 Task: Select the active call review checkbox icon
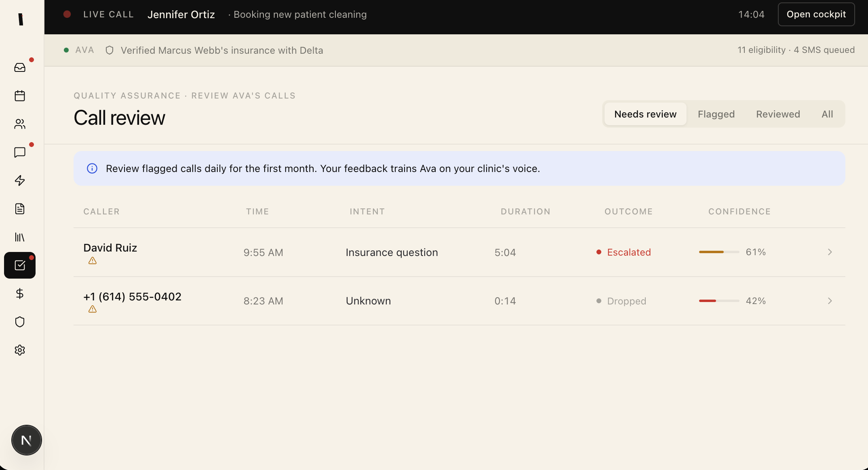tap(20, 265)
